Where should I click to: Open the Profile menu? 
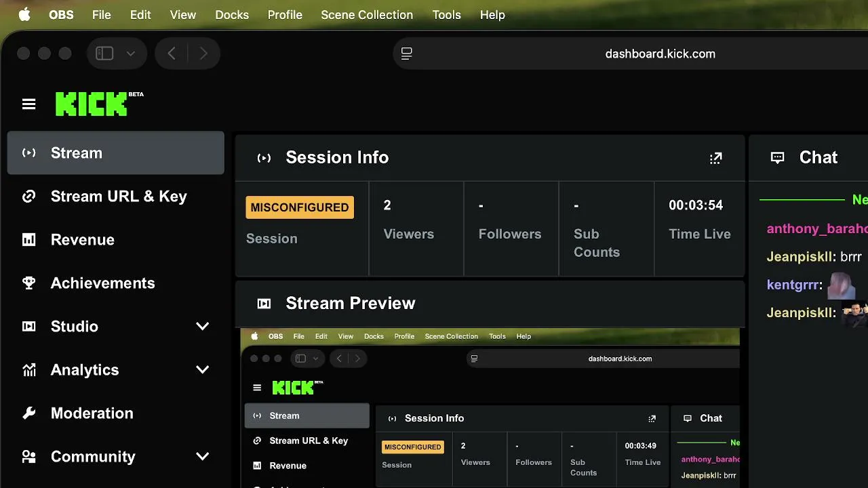[285, 15]
